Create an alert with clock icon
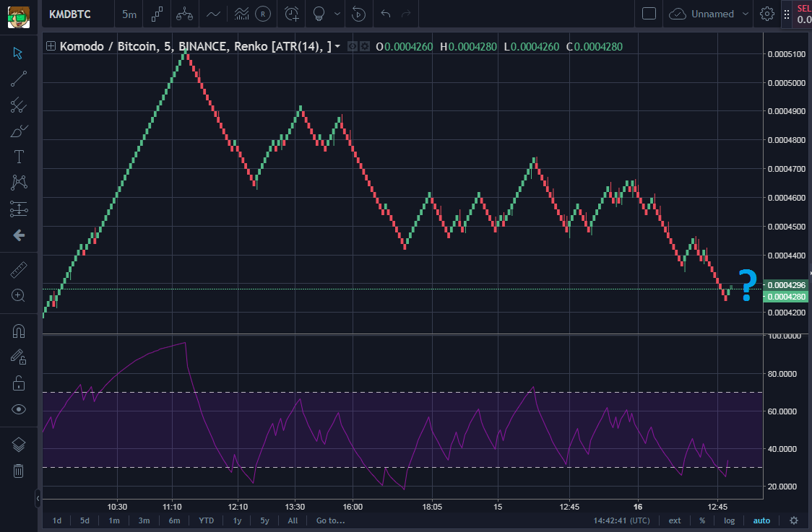Screen dimensions: 812x532 click(292, 14)
